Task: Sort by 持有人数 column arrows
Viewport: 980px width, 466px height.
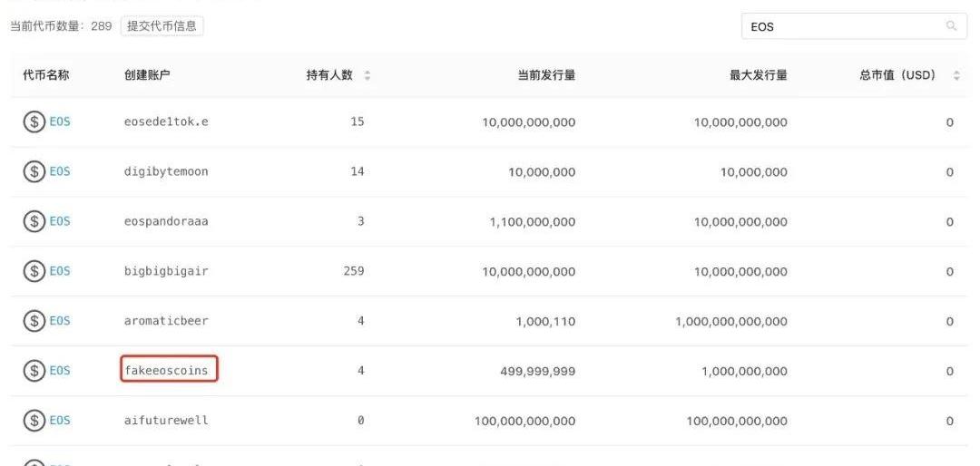Action: point(367,75)
